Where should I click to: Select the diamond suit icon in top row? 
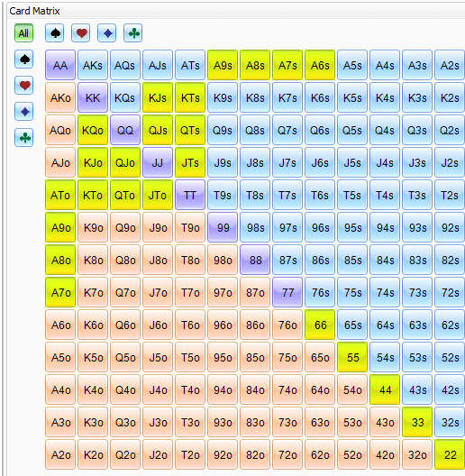[x=107, y=32]
